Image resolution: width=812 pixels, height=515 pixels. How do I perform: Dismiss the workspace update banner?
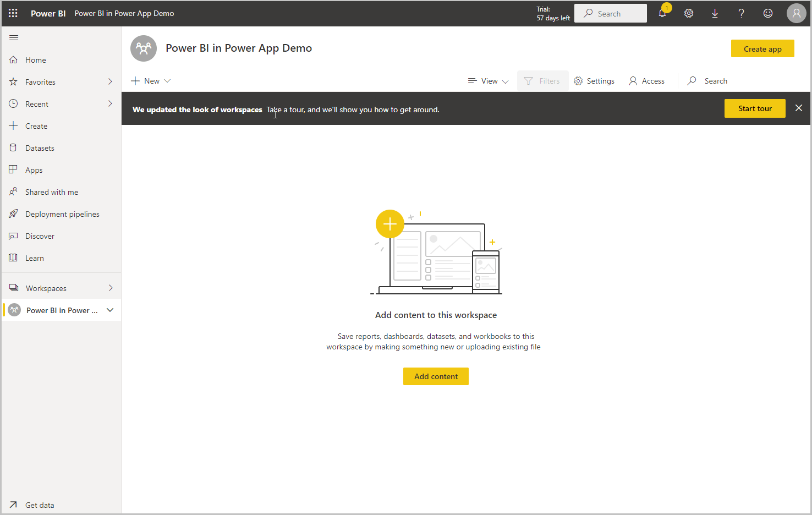point(799,108)
